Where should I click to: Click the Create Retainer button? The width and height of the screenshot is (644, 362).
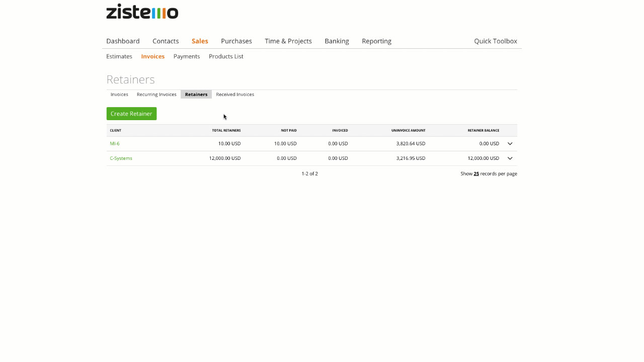[x=131, y=114]
